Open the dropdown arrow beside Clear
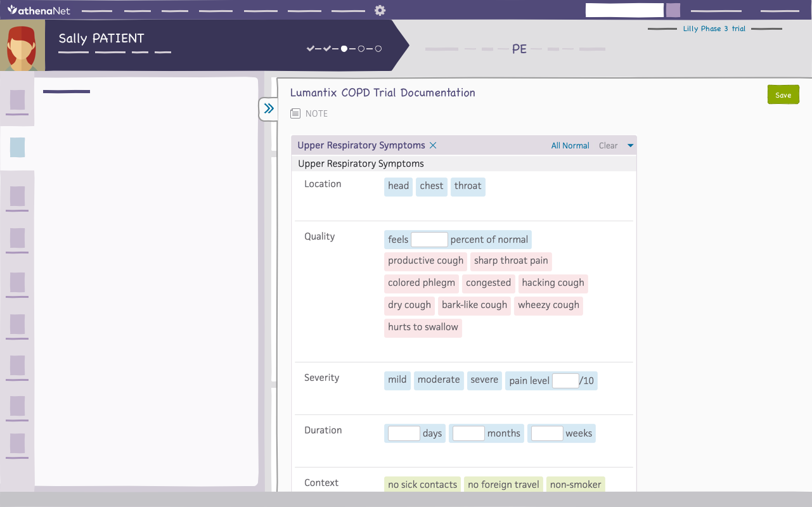This screenshot has height=507, width=812. point(630,146)
